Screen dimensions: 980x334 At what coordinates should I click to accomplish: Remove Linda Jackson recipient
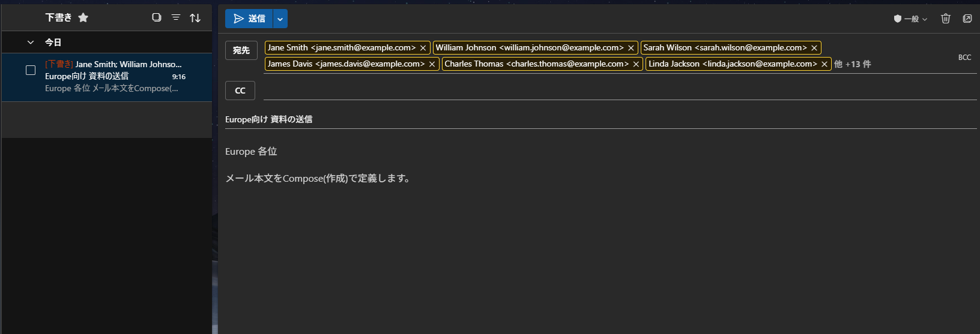point(824,64)
